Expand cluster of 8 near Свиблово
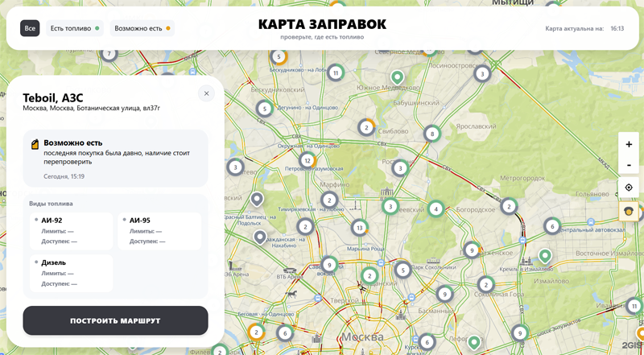This screenshot has height=355, width=644. click(432, 134)
